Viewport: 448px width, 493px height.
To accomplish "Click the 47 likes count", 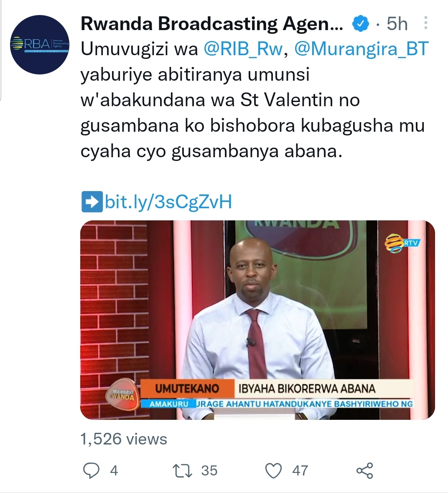I will point(300,471).
